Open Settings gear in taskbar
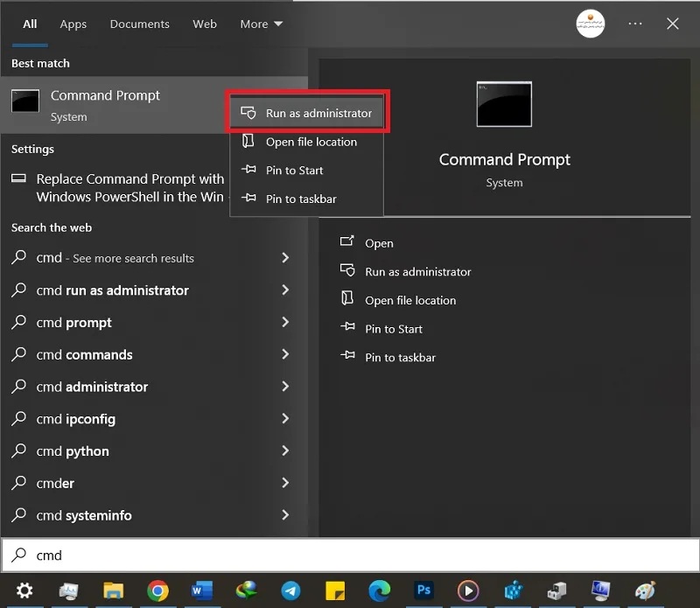Image resolution: width=700 pixels, height=608 pixels. click(24, 591)
